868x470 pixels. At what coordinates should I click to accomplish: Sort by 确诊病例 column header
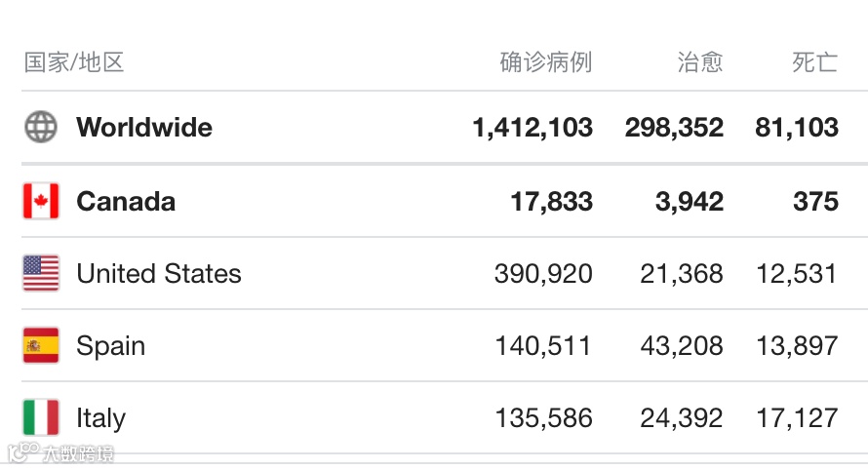tap(546, 62)
